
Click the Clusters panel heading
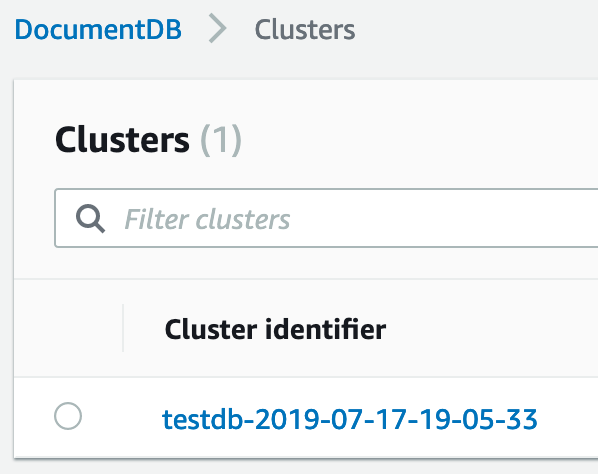[122, 140]
